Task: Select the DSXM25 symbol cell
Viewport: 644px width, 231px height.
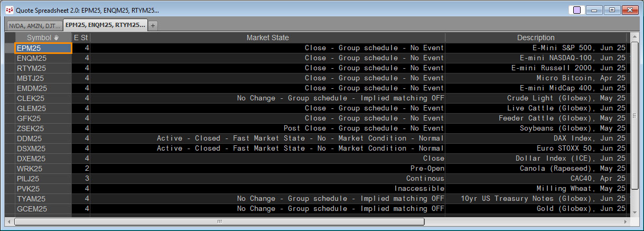Action: click(x=43, y=149)
